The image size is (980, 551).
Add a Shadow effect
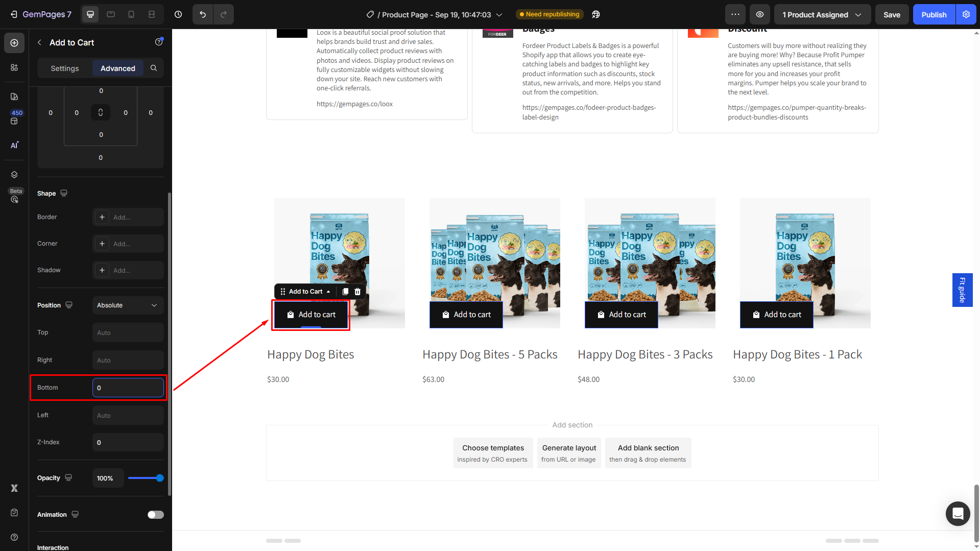pyautogui.click(x=128, y=270)
